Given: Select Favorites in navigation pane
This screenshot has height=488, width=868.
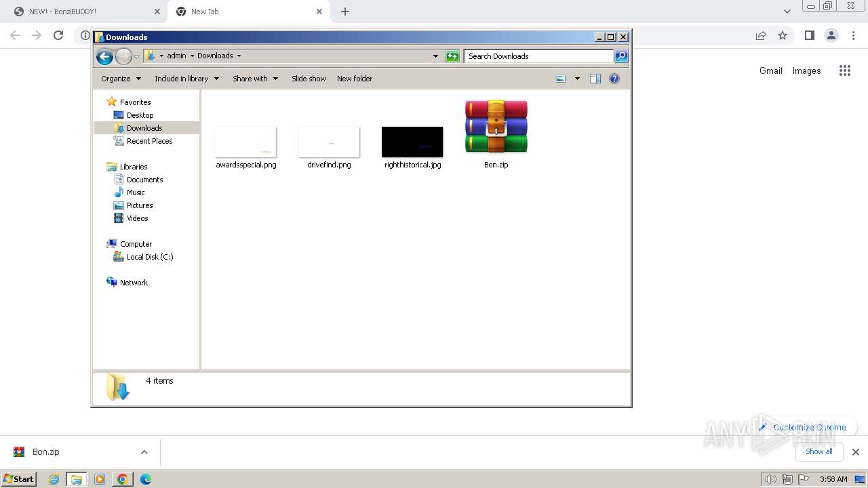Looking at the screenshot, I should [135, 102].
